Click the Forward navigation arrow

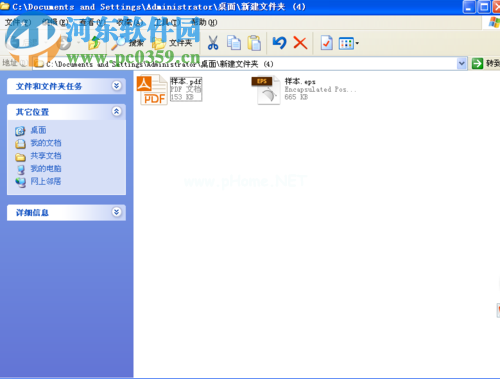click(63, 43)
